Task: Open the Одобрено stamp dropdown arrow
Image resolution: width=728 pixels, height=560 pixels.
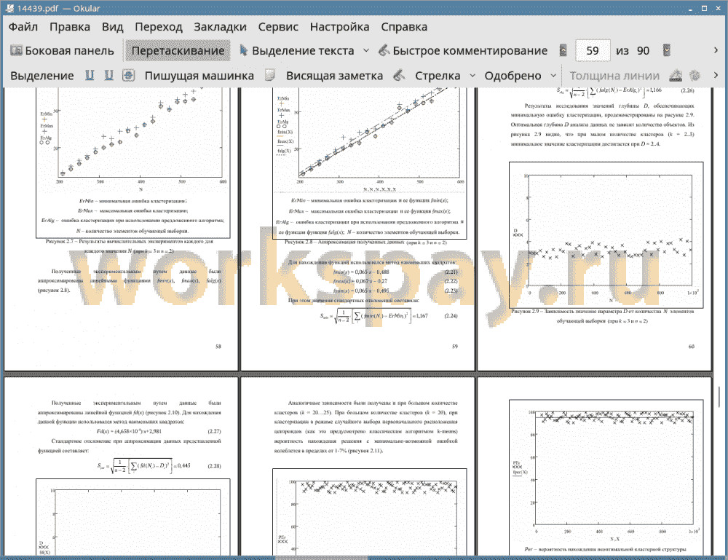Action: 553,76
